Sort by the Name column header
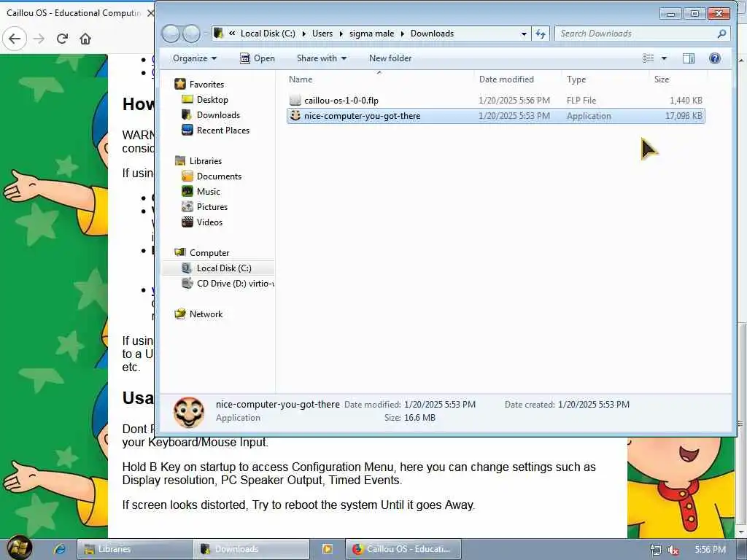747x560 pixels. tap(379, 79)
